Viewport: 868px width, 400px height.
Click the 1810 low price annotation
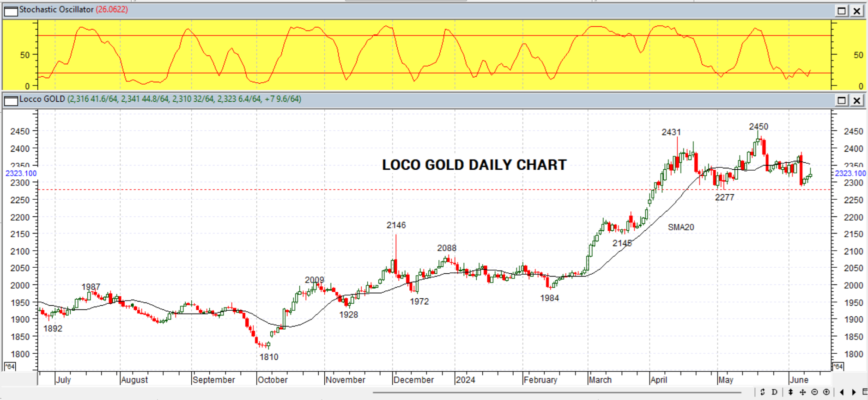[x=269, y=357]
